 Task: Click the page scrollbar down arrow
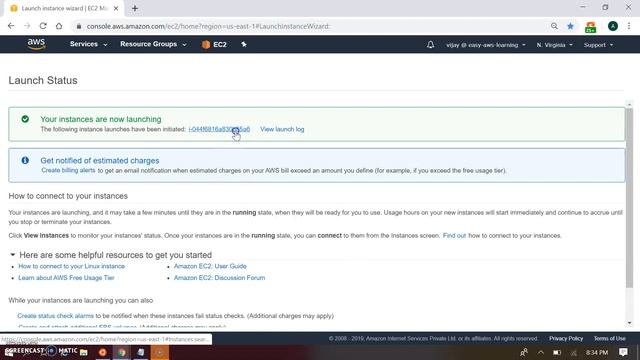pos(629,323)
